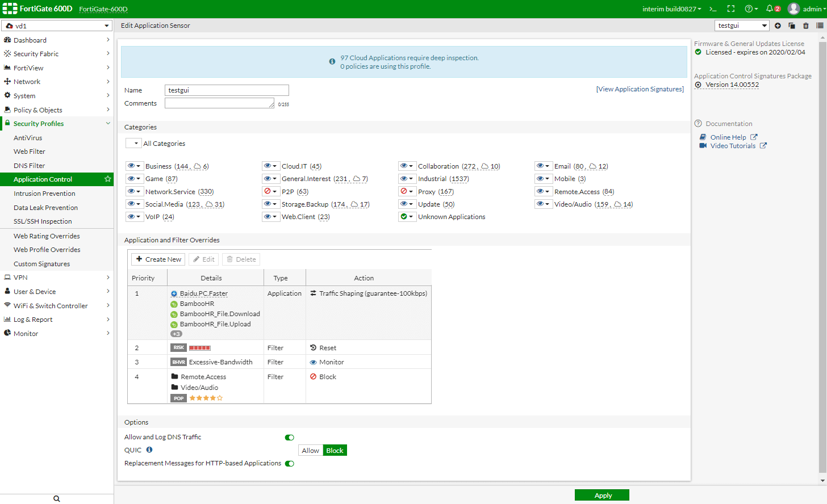Switch to the profile list view

pos(820,26)
